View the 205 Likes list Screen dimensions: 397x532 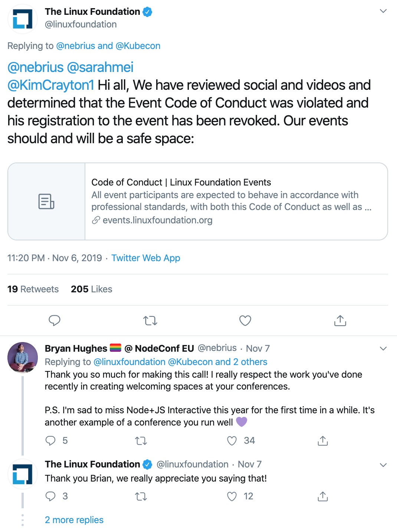[x=92, y=289]
